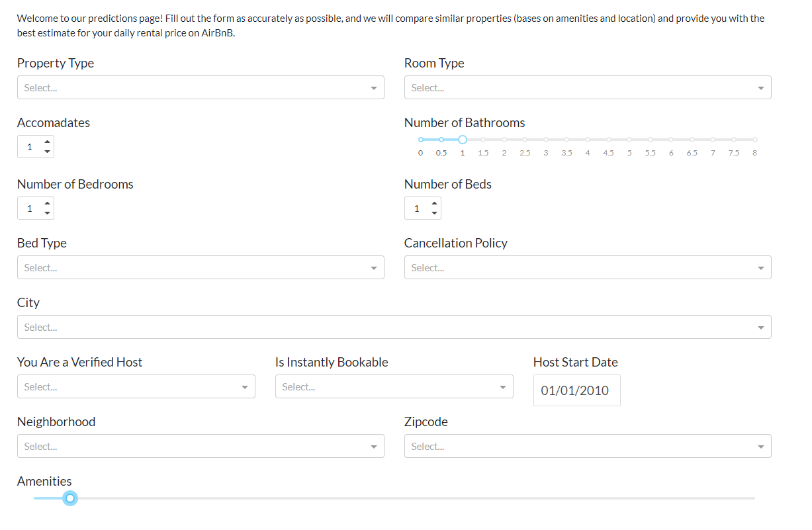The height and width of the screenshot is (530, 812).
Task: Decrease Number of Beds with down arrow
Action: (434, 213)
